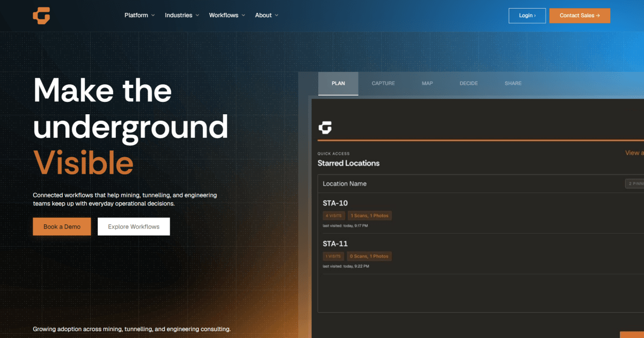Select the STA-10 location row
Viewport: 644px width, 338px height.
(481, 213)
